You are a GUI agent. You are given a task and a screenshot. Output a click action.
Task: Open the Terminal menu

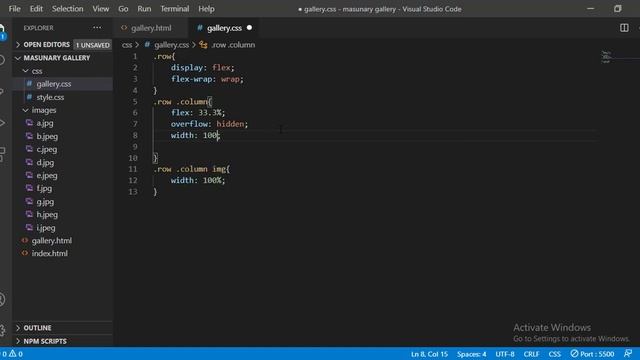(175, 9)
